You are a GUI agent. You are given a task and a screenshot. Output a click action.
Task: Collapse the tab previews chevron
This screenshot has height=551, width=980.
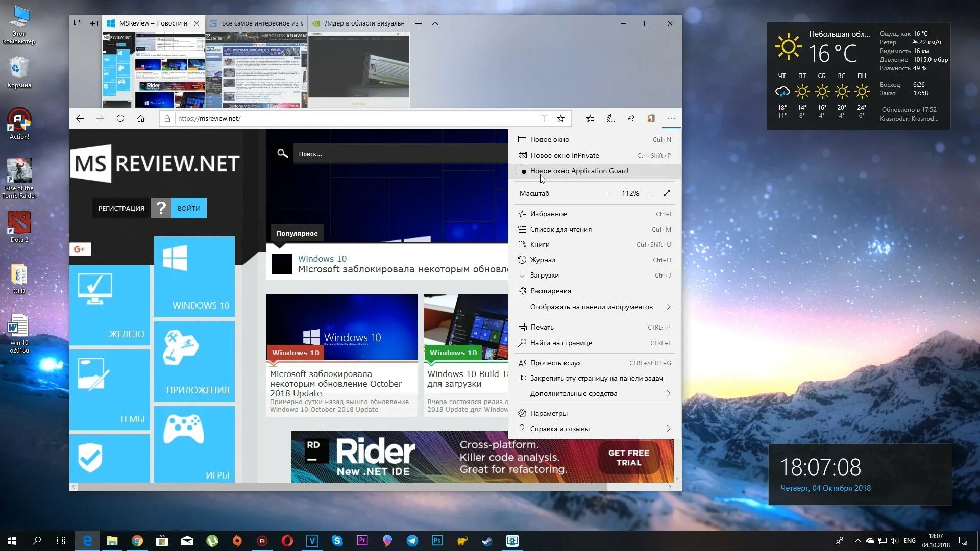pos(435,23)
